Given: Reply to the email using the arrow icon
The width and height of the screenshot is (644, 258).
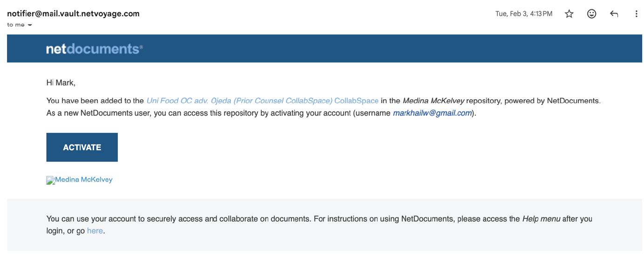Looking at the screenshot, I should click(x=614, y=14).
